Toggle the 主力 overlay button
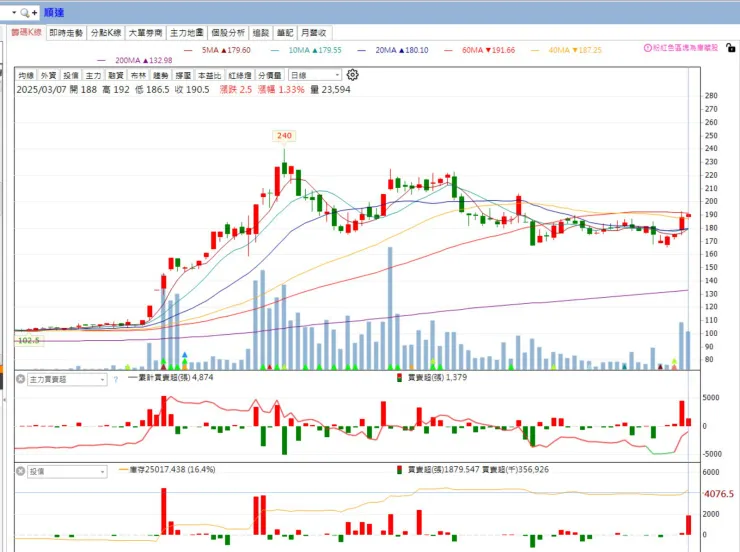 [x=93, y=75]
